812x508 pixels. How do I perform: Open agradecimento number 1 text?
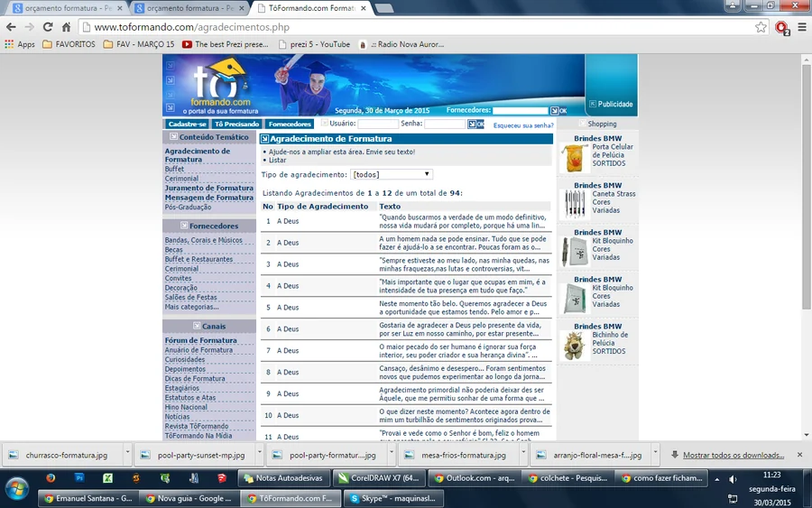pyautogui.click(x=463, y=221)
